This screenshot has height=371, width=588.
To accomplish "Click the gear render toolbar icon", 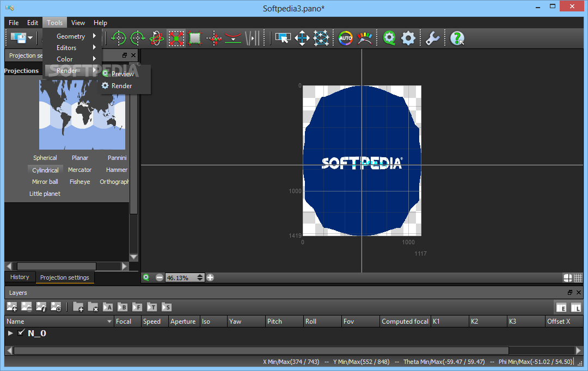I will point(408,38).
